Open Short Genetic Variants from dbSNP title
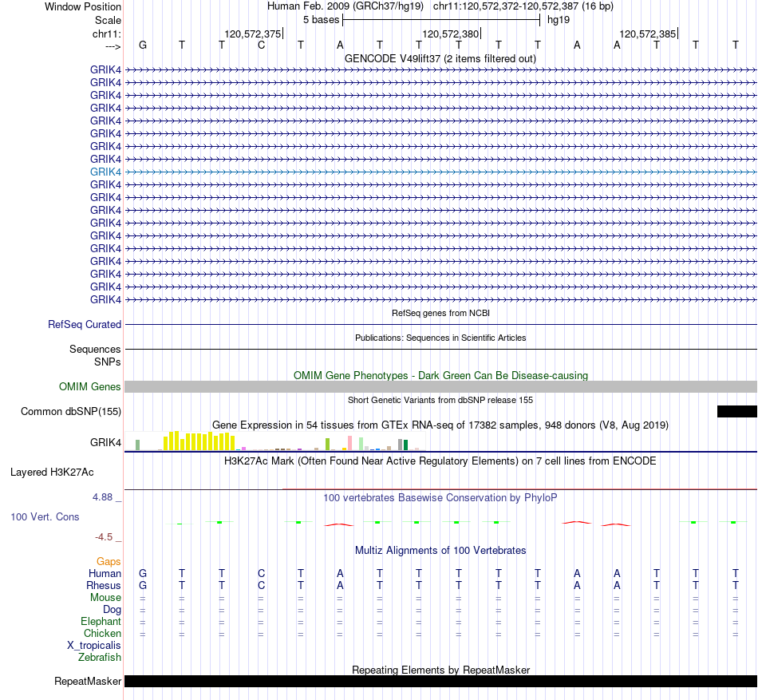The width and height of the screenshot is (758, 700). (x=440, y=400)
